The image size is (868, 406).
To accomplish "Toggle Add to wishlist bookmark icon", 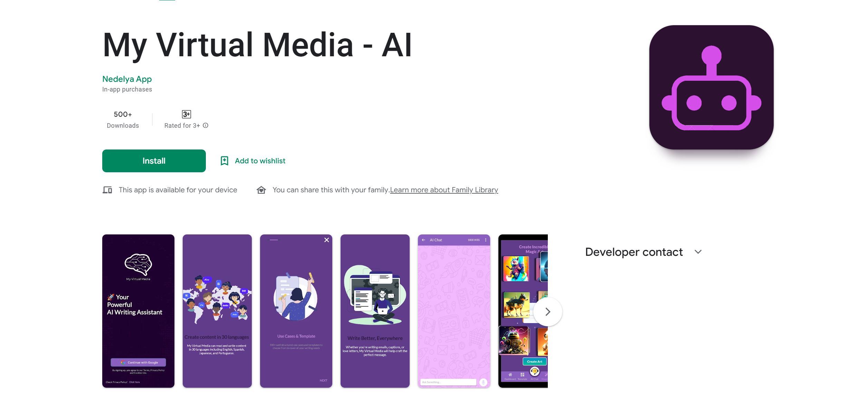I will point(223,161).
